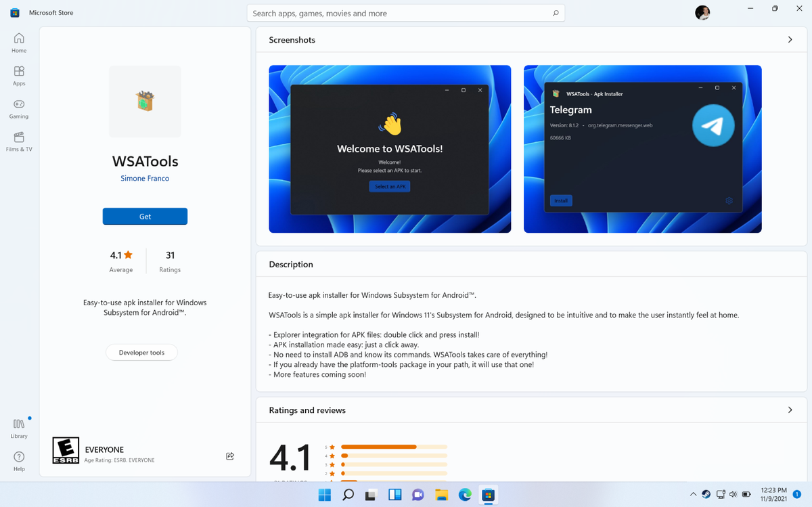The width and height of the screenshot is (812, 507).
Task: Open the Microsoft Store taskbar icon
Action: coord(489,494)
